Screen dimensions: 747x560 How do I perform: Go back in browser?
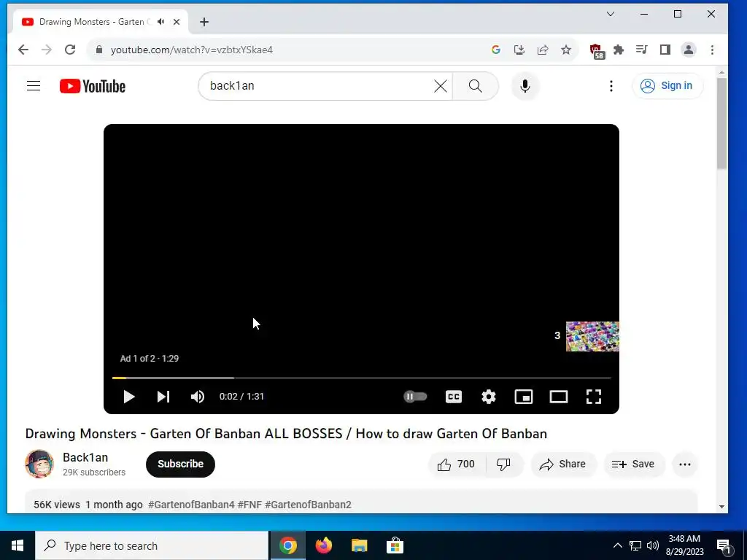point(23,50)
